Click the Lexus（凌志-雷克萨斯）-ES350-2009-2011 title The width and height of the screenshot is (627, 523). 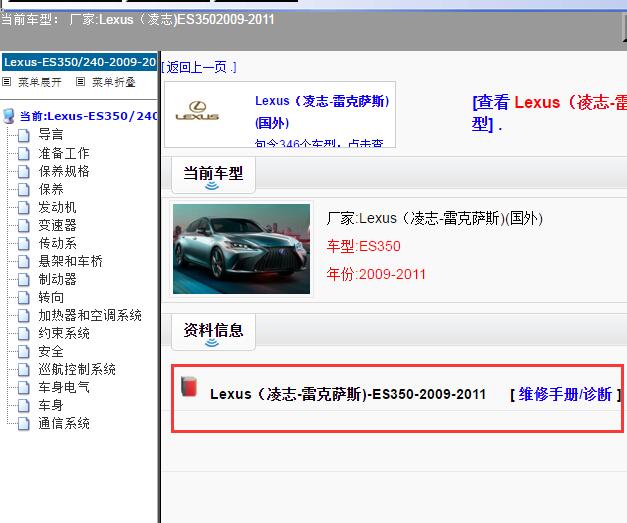[347, 394]
